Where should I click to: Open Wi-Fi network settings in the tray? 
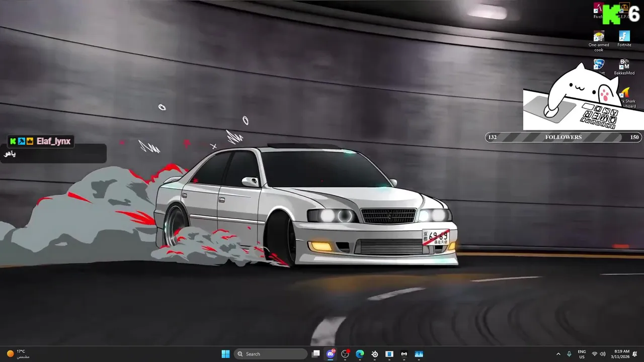pyautogui.click(x=595, y=354)
